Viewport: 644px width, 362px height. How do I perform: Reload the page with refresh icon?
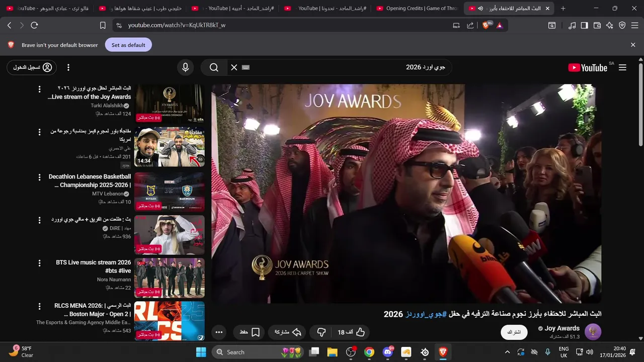click(x=34, y=25)
